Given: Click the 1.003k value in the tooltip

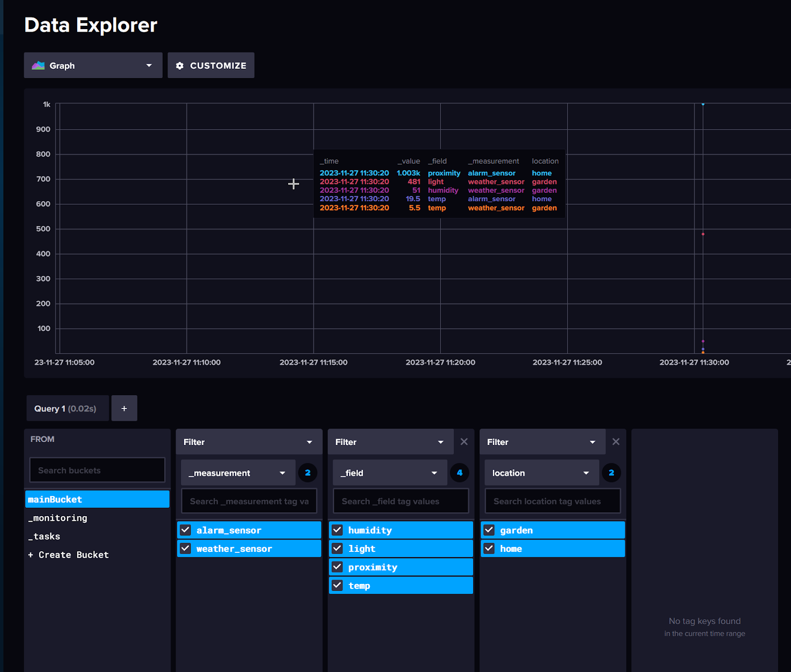Looking at the screenshot, I should 408,173.
